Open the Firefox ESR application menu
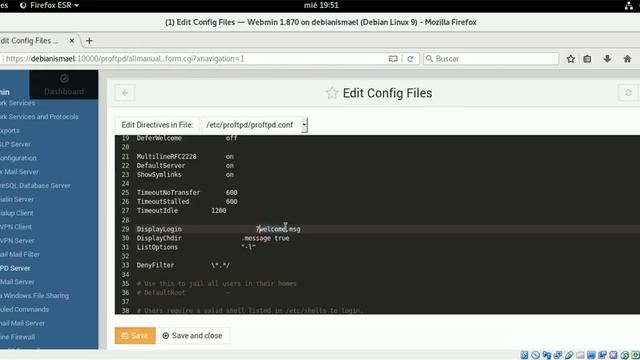640x360 pixels. [49, 5]
